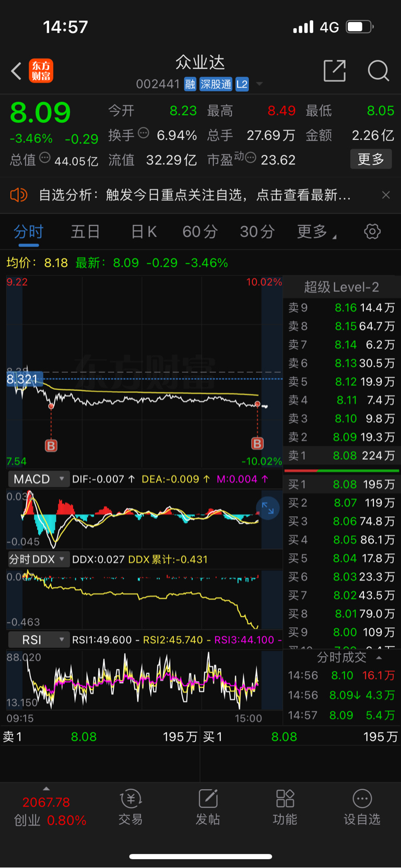Tap info icon next to 换手

click(144, 134)
